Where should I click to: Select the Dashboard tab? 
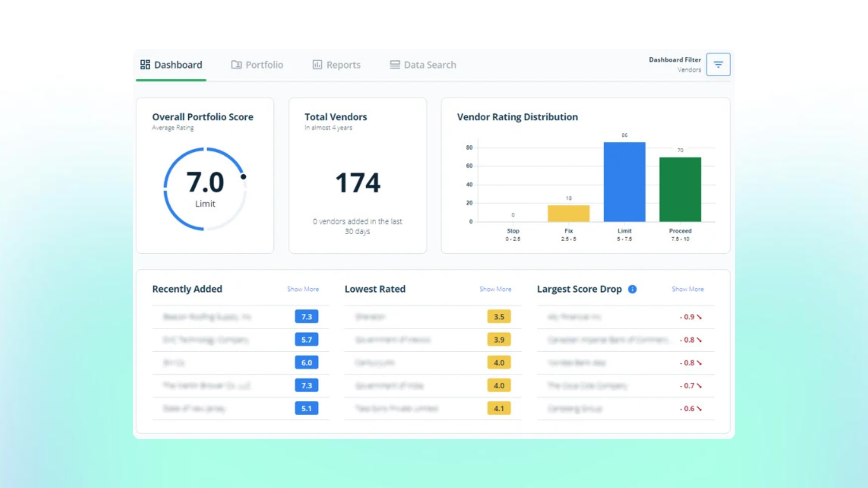click(x=171, y=65)
